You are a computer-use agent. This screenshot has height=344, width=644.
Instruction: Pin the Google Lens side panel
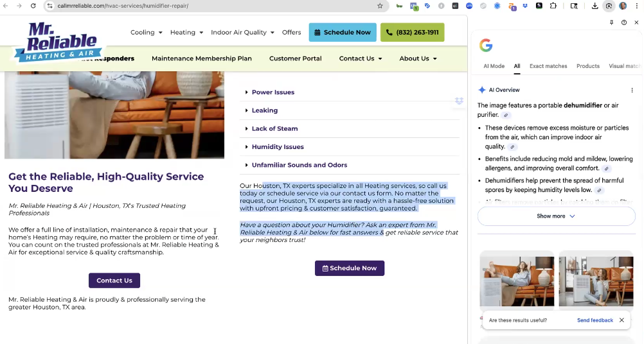pos(611,22)
